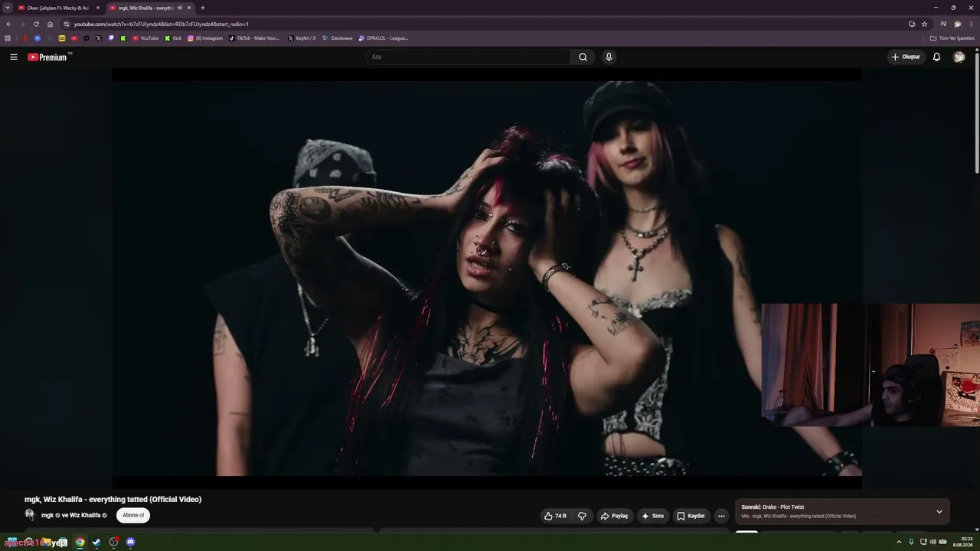Open the Chrome profile avatar
This screenshot has width=980, height=551.
coord(957,24)
